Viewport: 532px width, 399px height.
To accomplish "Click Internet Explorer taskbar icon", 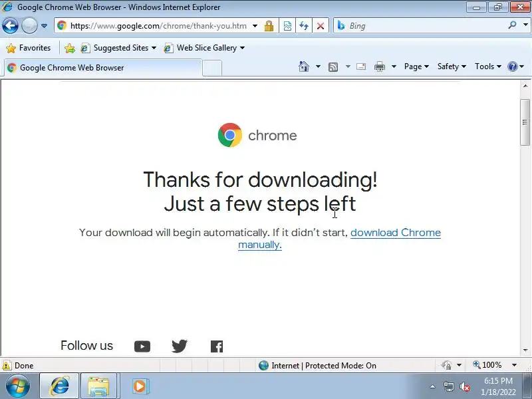I will coord(60,386).
